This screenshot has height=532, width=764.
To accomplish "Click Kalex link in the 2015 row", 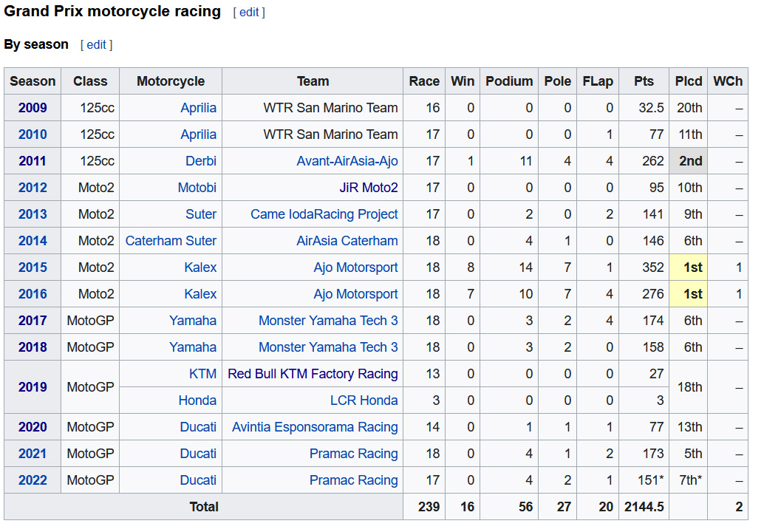I will tap(200, 267).
